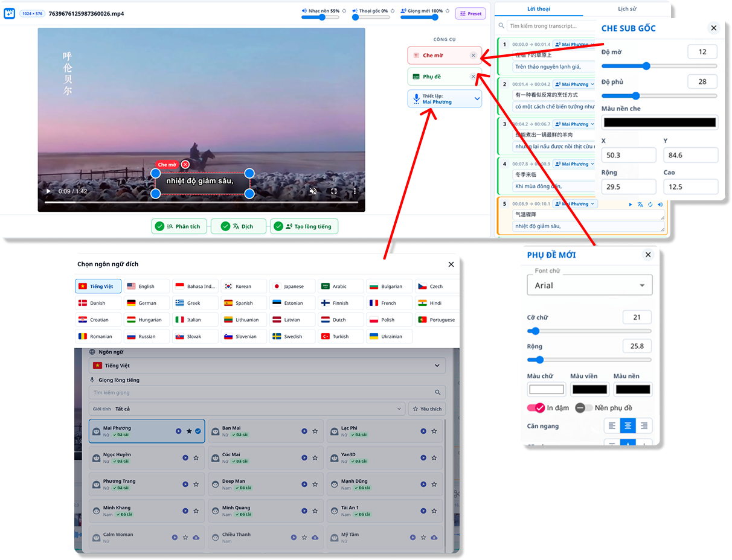
Task: Toggle the Nền phụ đề background switch
Action: click(x=584, y=408)
